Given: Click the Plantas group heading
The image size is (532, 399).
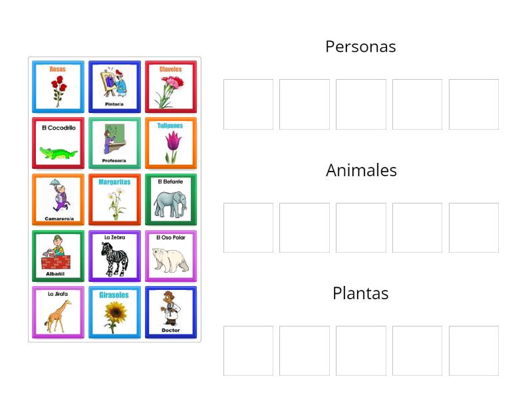Looking at the screenshot, I should 360,293.
